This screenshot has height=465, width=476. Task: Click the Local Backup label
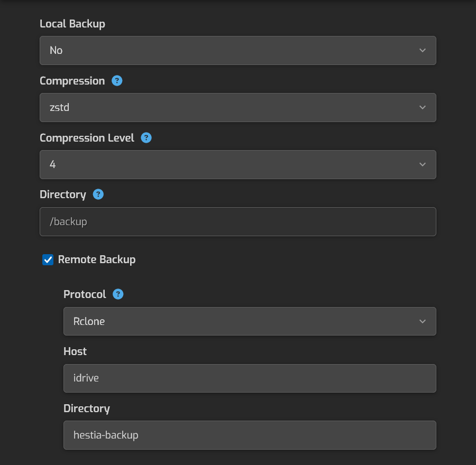(72, 24)
